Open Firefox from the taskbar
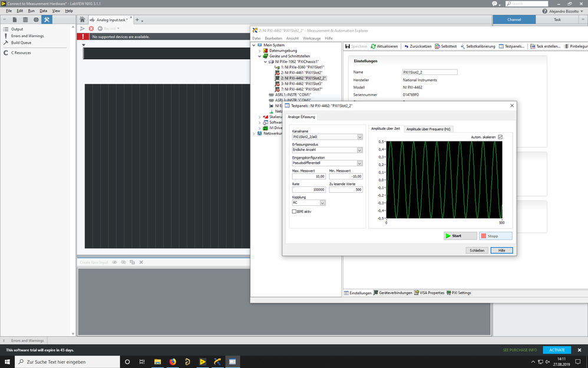The width and height of the screenshot is (588, 368). click(173, 362)
